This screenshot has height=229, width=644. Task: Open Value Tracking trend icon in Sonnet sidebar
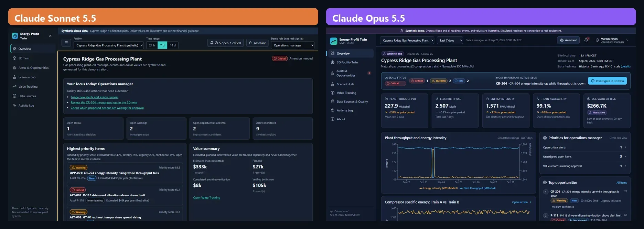pos(14,87)
